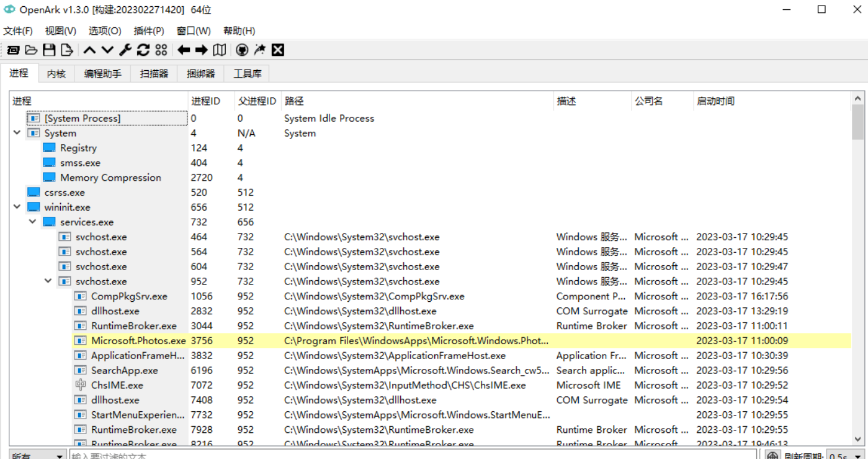Open the 所有 filter dropdown
The width and height of the screenshot is (868, 459).
37,455
